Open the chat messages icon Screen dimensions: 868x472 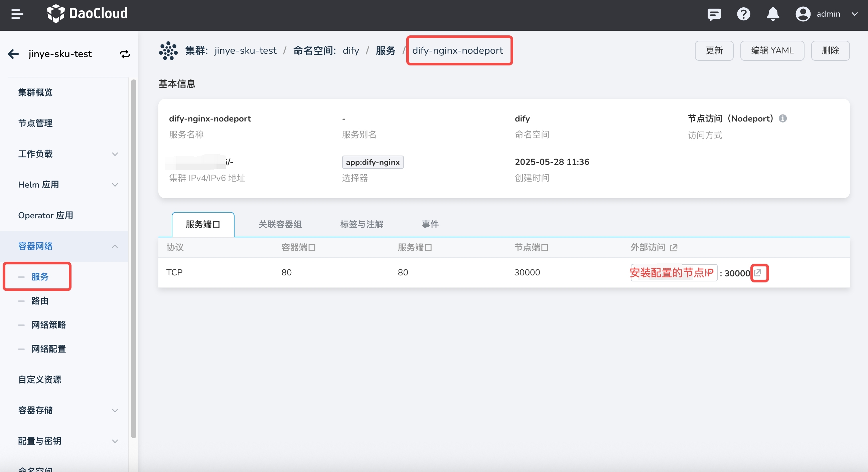coord(714,14)
